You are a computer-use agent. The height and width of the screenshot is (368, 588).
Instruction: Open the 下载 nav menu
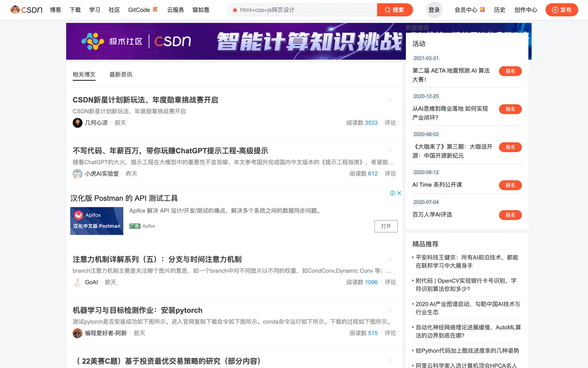[75, 10]
